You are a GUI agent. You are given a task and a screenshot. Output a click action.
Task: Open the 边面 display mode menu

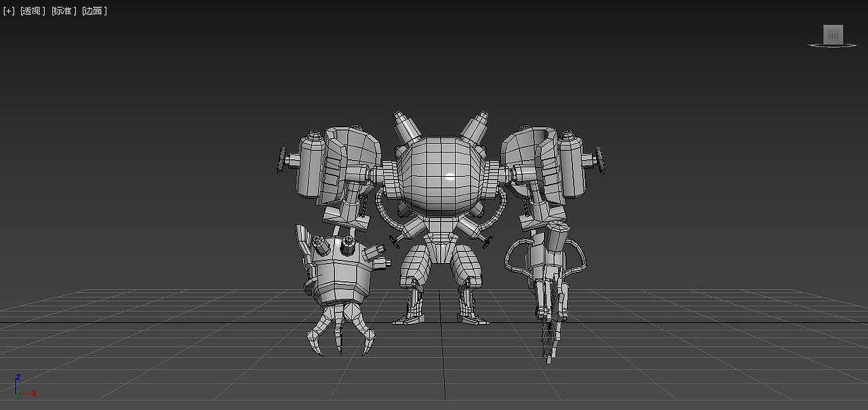pos(94,11)
